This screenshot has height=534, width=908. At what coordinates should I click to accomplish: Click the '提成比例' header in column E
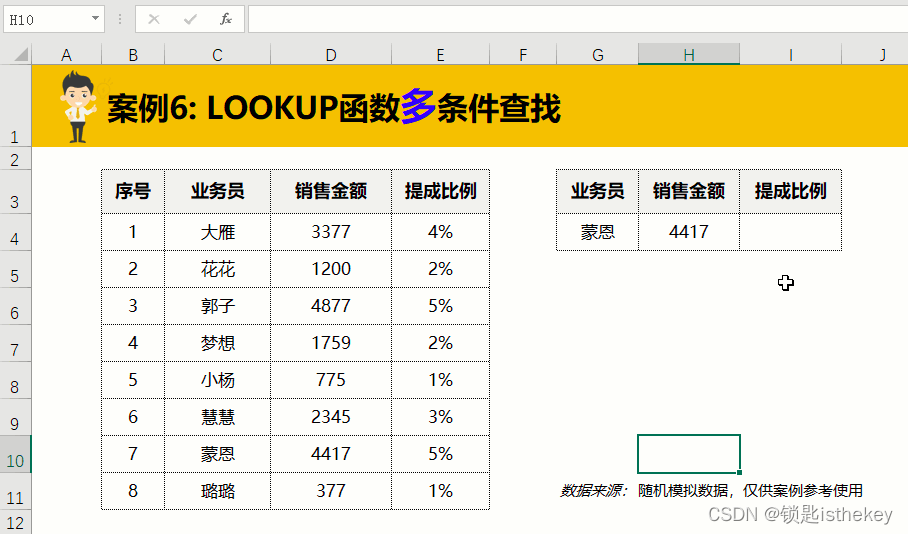click(x=441, y=191)
